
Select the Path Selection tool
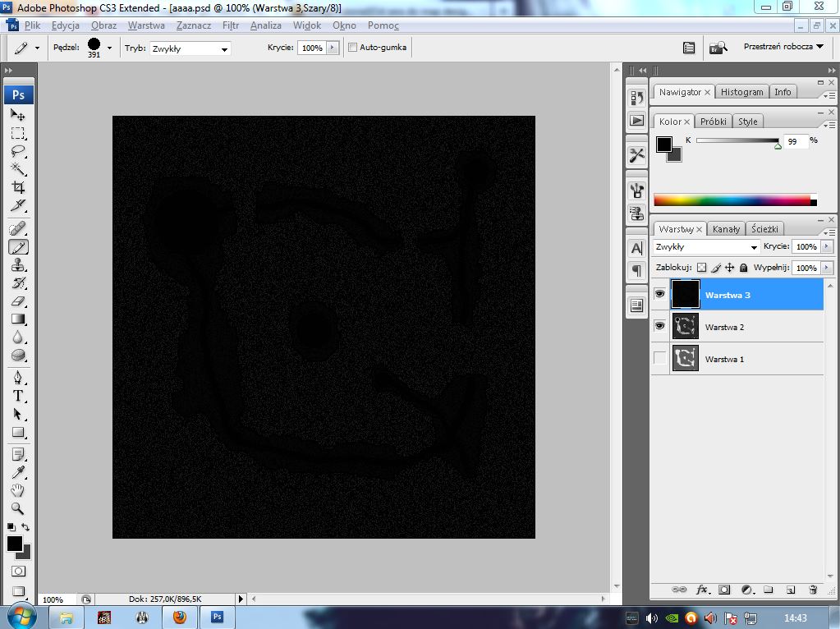click(18, 414)
